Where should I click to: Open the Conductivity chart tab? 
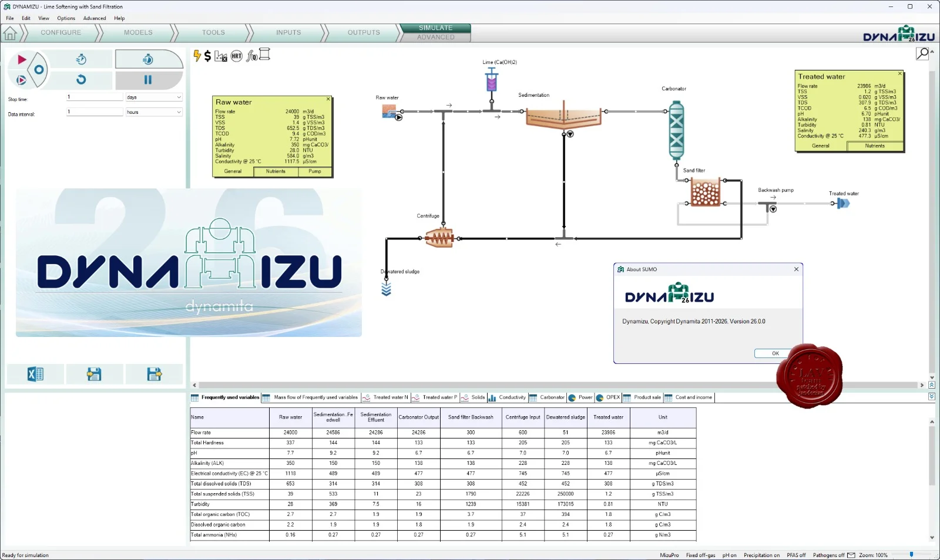click(x=507, y=397)
